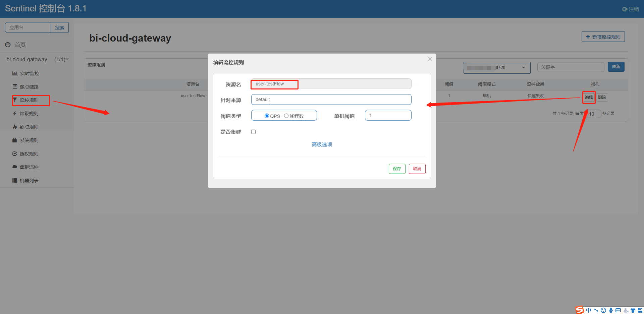The height and width of the screenshot is (314, 644).
Task: Click the 应用名 search input
Action: (x=28, y=27)
